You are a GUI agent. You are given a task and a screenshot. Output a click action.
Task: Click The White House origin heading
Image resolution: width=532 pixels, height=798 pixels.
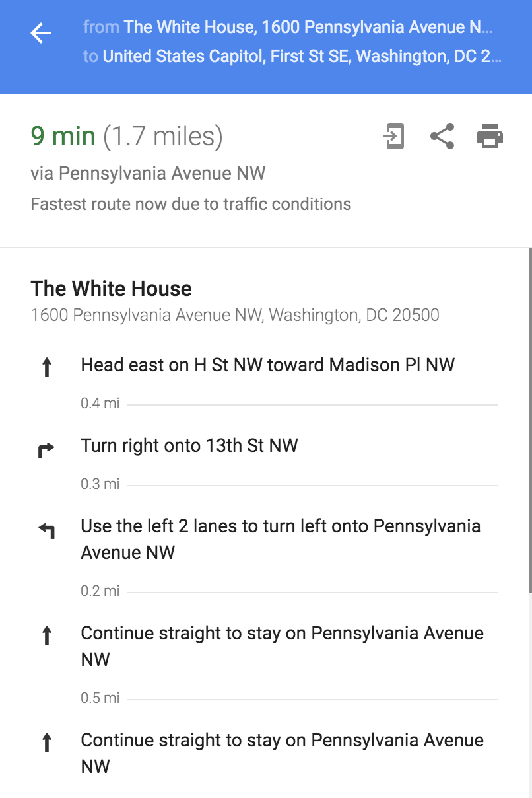pos(112,289)
